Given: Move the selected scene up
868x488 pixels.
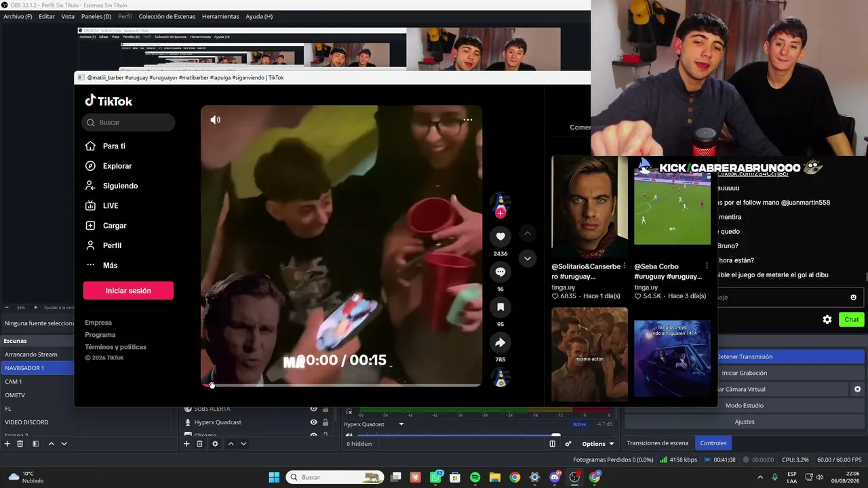Looking at the screenshot, I should point(51,444).
